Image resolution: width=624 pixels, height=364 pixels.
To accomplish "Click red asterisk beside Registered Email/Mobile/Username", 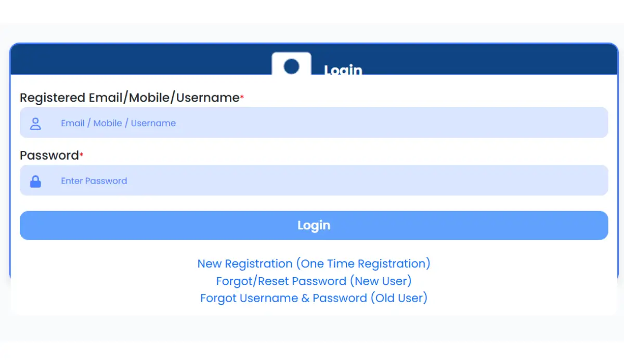I will (x=242, y=97).
